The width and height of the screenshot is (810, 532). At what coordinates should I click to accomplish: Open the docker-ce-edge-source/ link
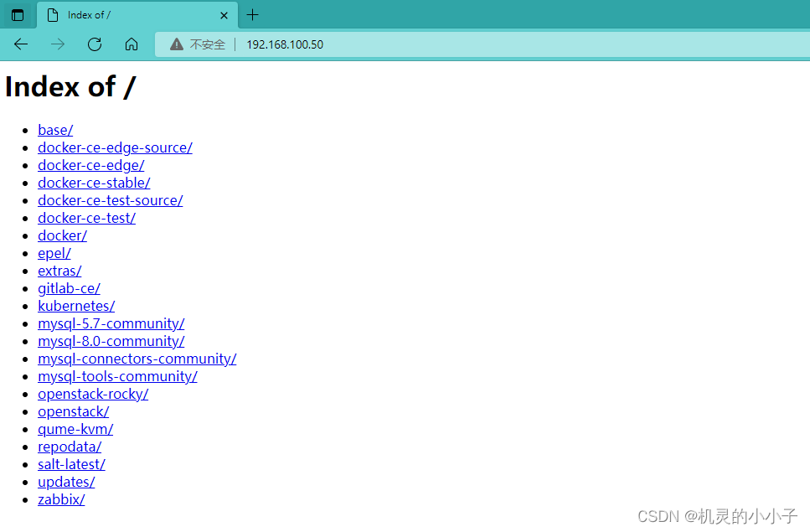pyautogui.click(x=116, y=147)
